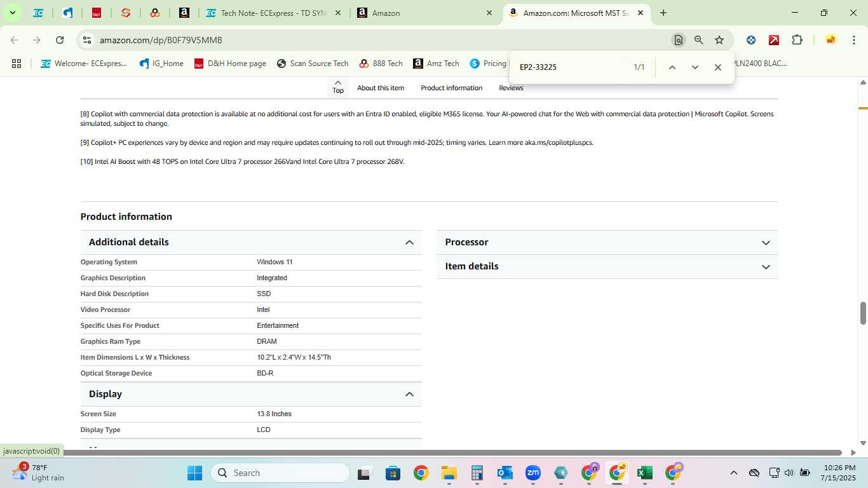Open the Extensions puzzle icon
The height and width of the screenshot is (488, 868).
coord(797,40)
